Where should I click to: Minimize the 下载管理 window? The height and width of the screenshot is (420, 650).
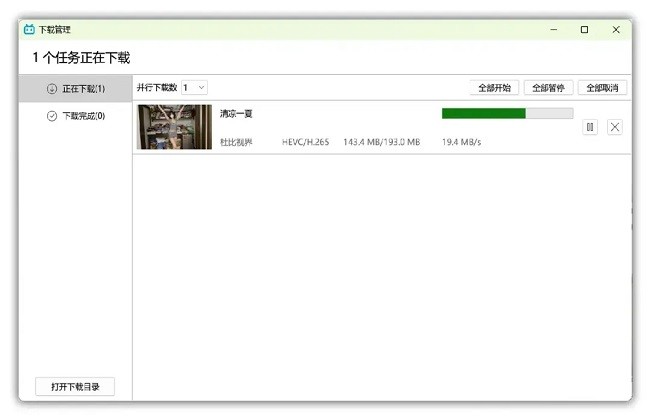point(553,30)
